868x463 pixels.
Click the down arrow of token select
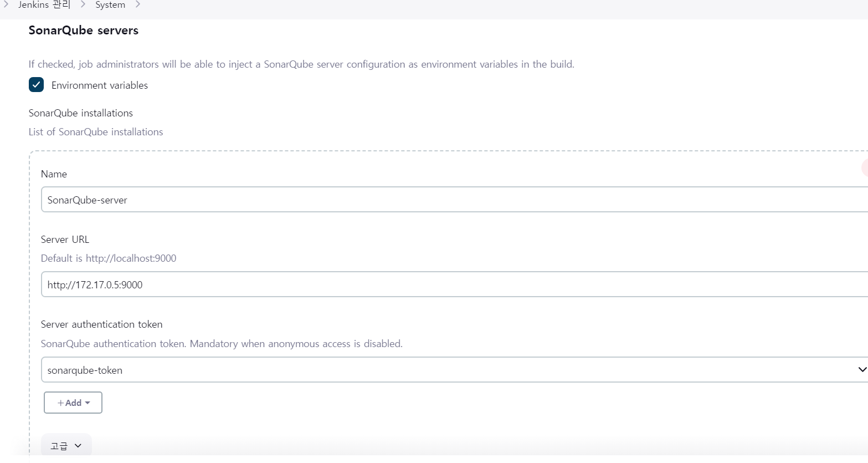862,370
